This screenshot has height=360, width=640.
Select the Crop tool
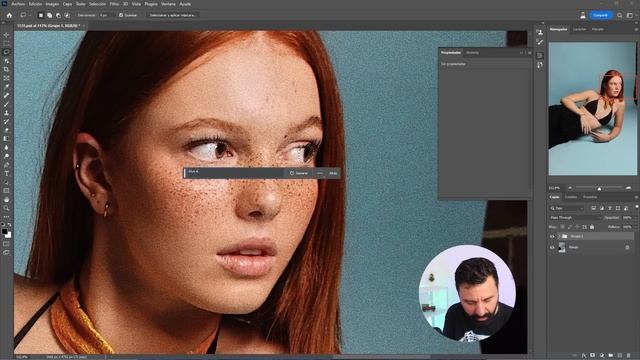pyautogui.click(x=6, y=69)
